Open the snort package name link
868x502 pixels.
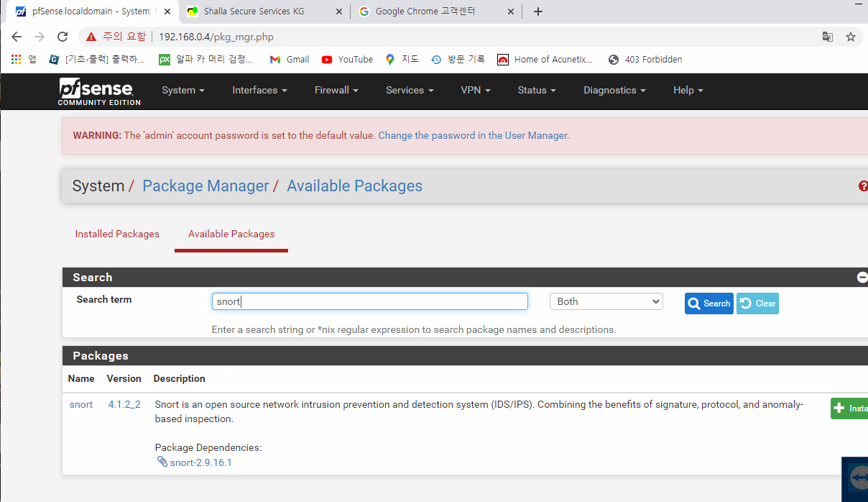pyautogui.click(x=81, y=404)
